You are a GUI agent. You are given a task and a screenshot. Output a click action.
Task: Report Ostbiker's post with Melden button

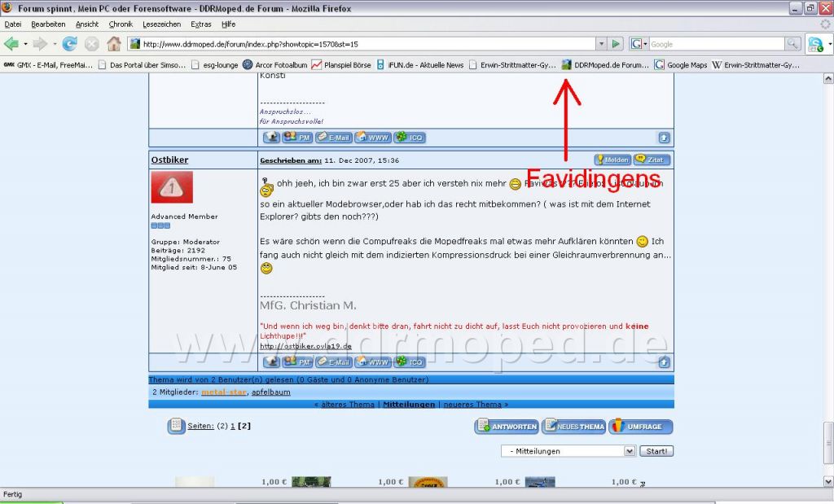(612, 160)
